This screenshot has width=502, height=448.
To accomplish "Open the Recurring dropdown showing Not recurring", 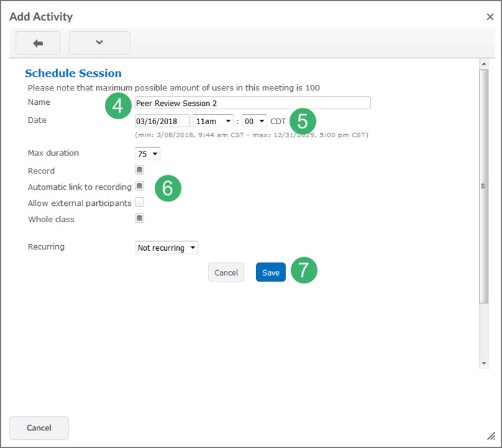I will (166, 248).
